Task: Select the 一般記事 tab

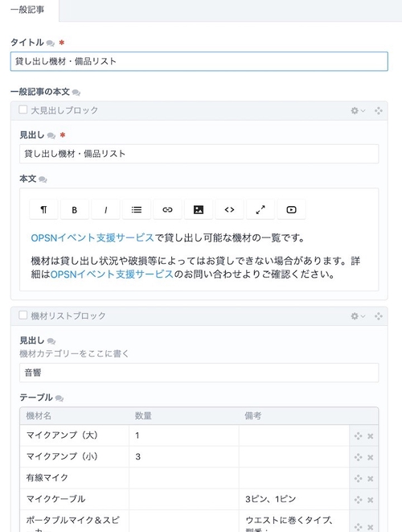Action: pos(28,10)
